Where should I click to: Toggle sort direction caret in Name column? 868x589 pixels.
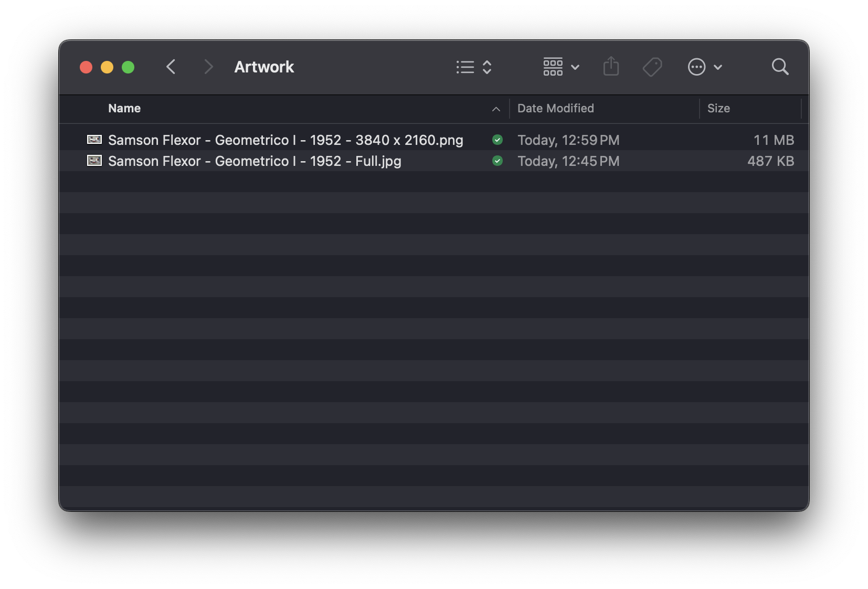tap(496, 109)
